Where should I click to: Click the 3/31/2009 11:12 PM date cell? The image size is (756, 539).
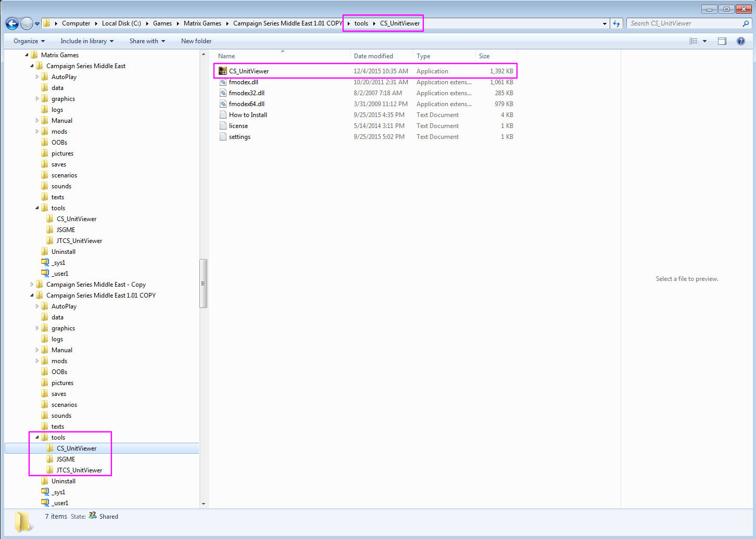(381, 104)
